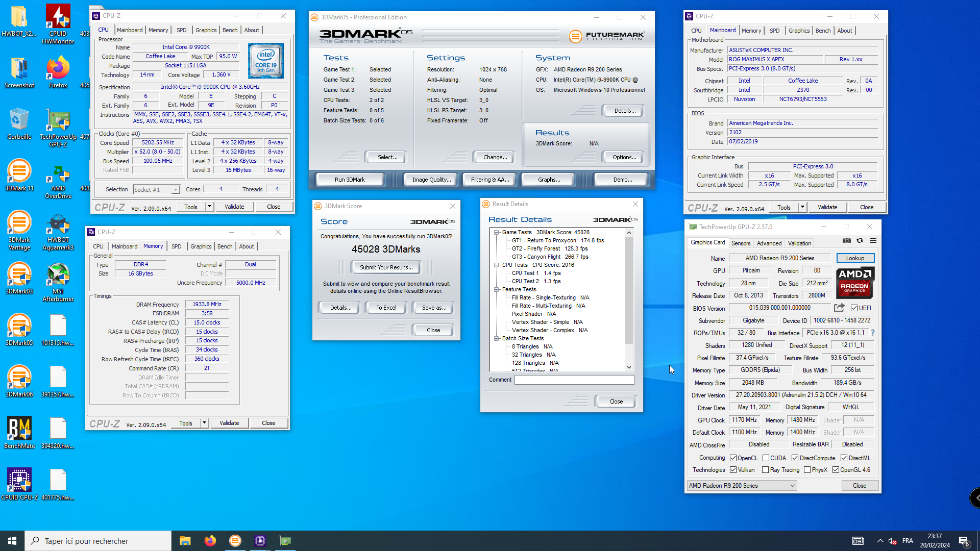This screenshot has width=980, height=551.
Task: Open File Explorer from the taskbar
Action: 185,541
